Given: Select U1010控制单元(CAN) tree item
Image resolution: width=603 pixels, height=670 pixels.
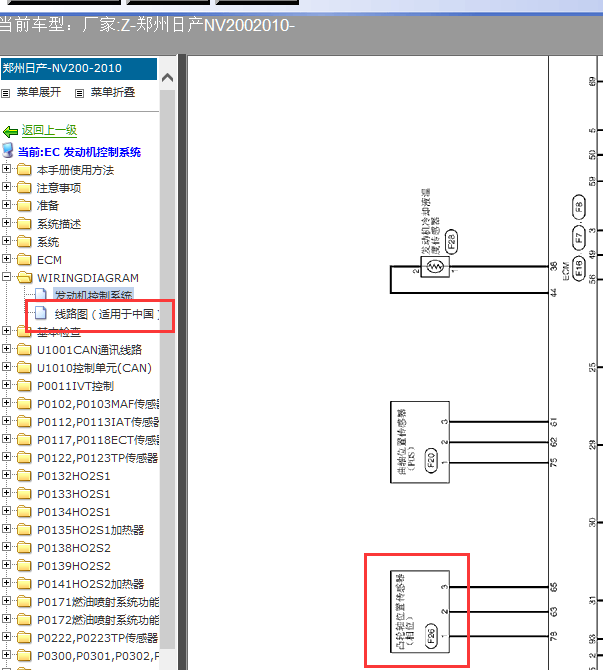Looking at the screenshot, I should (x=94, y=368).
